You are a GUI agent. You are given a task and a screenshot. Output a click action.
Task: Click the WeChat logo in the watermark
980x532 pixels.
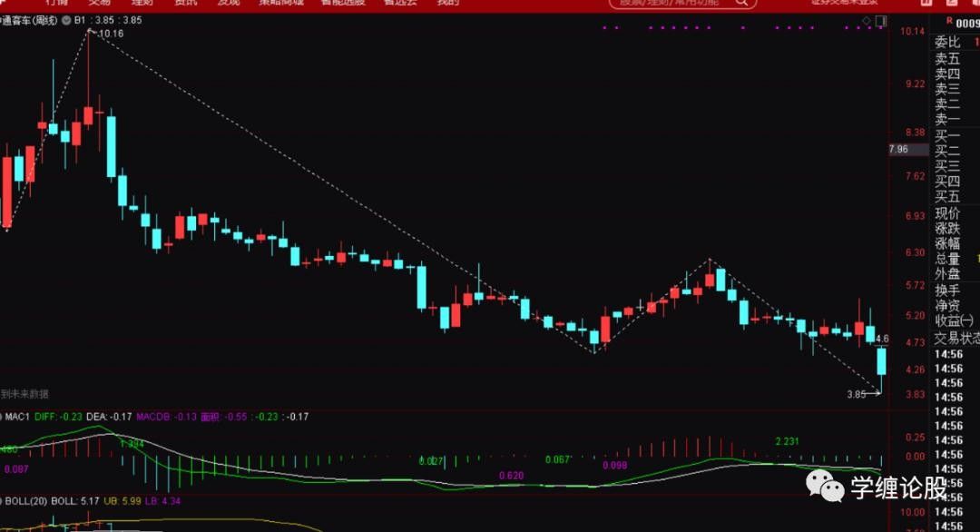click(825, 488)
